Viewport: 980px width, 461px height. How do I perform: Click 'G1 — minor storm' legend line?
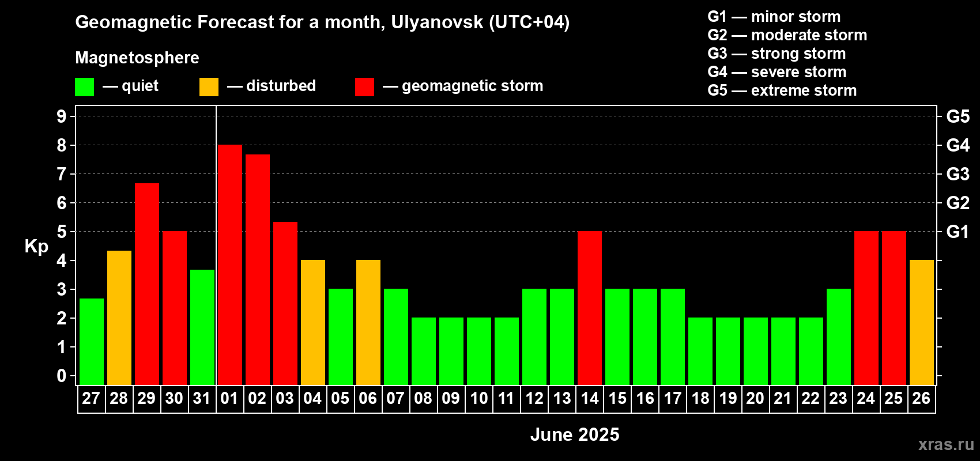click(x=774, y=17)
